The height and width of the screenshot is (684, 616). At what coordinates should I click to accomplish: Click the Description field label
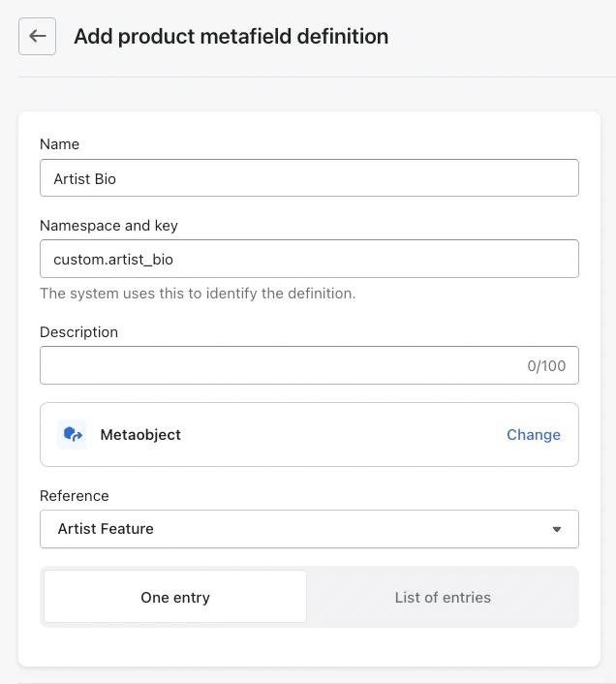coord(78,332)
